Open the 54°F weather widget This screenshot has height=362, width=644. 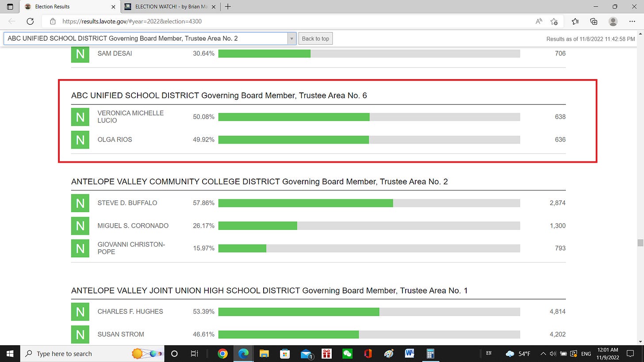point(518,354)
